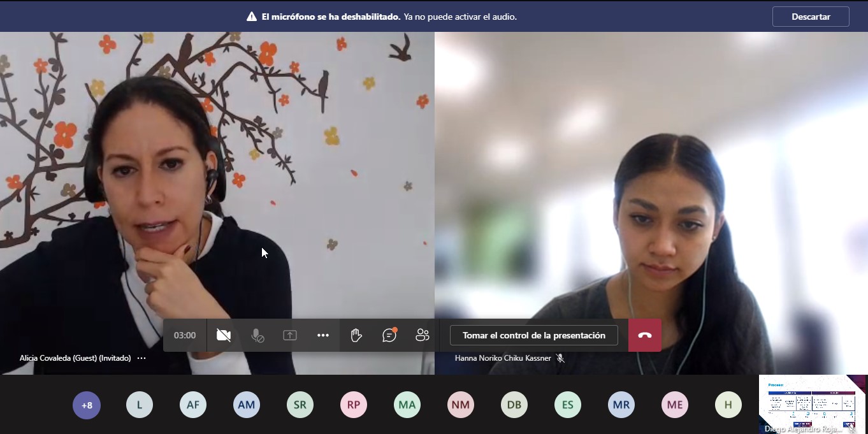Toggle the camera on or off

(224, 335)
